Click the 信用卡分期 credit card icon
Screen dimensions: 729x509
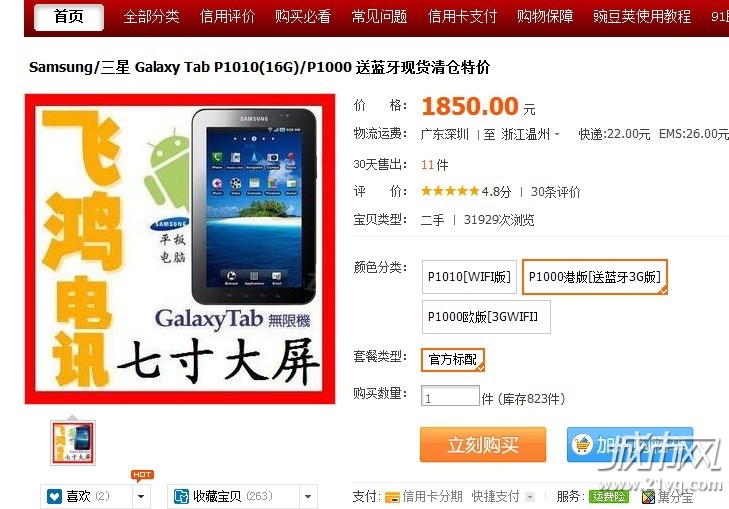[392, 497]
